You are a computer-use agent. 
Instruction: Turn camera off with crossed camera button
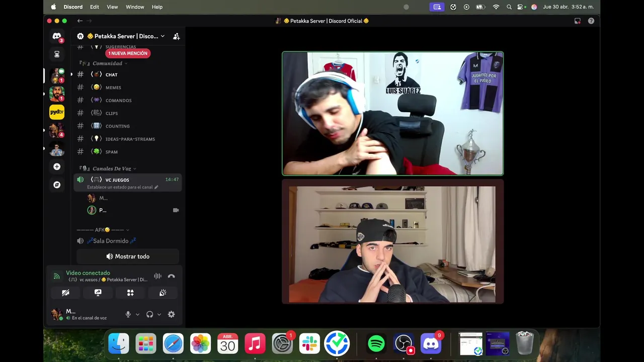point(65,293)
